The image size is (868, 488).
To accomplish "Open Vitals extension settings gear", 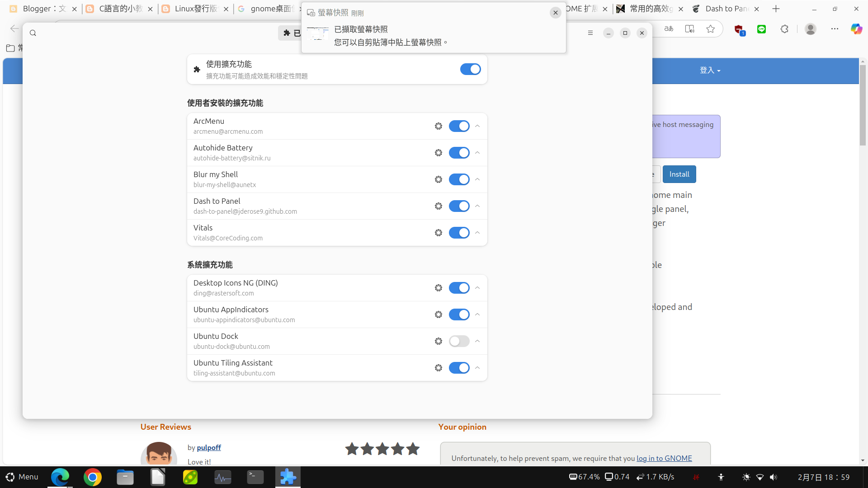I will coord(438,233).
